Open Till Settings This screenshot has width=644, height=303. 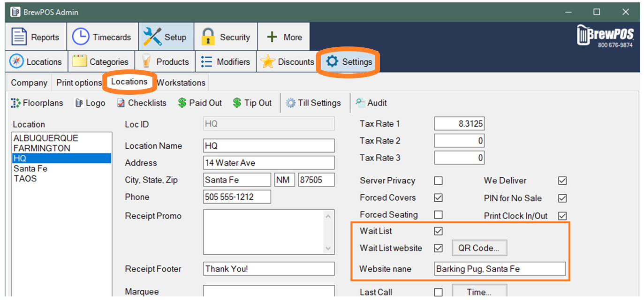click(313, 103)
